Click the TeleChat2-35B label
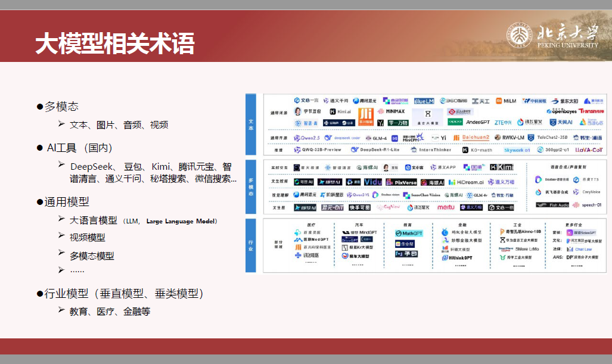612x364 pixels. [552, 138]
